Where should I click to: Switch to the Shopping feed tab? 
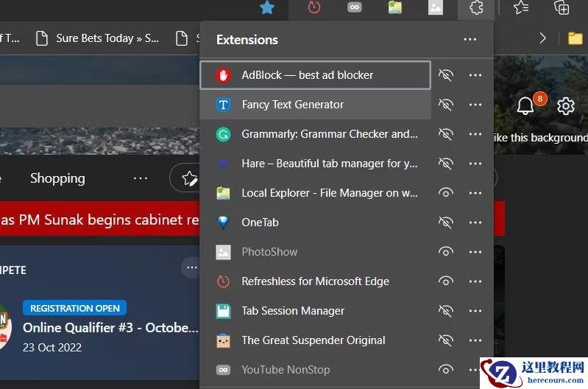(57, 178)
